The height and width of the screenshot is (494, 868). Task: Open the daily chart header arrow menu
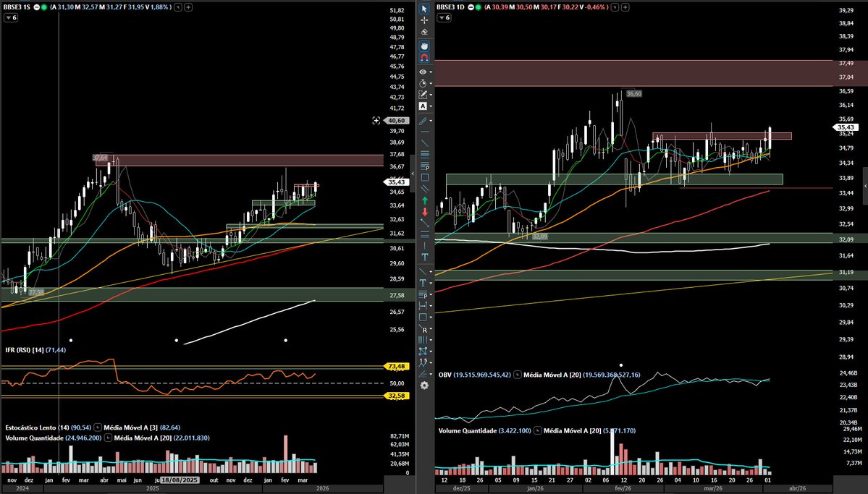pyautogui.click(x=615, y=7)
